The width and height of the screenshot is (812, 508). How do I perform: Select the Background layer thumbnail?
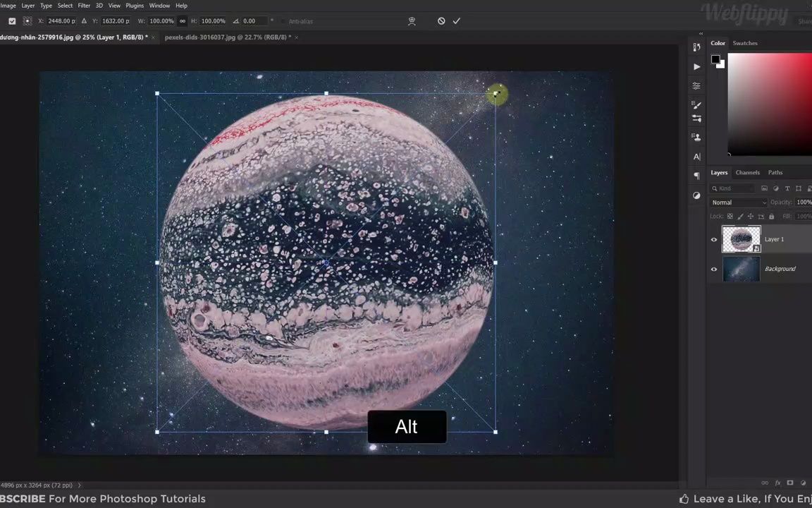click(x=742, y=269)
